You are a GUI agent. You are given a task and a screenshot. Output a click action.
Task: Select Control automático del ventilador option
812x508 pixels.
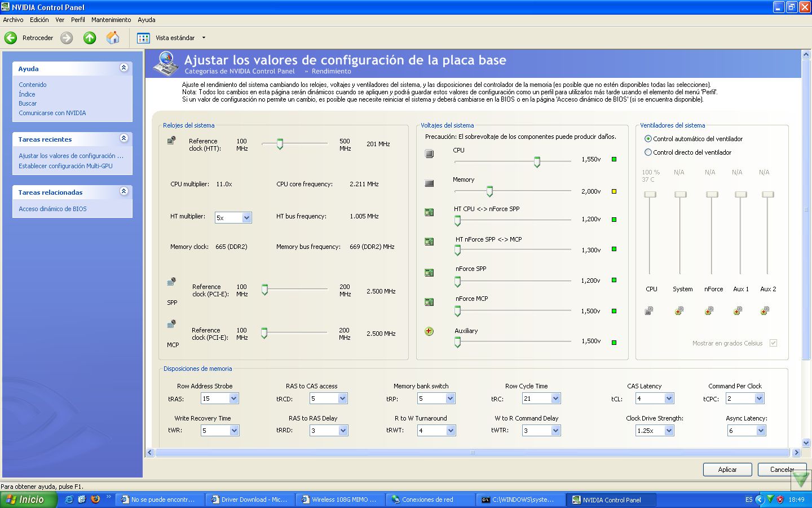pos(648,139)
